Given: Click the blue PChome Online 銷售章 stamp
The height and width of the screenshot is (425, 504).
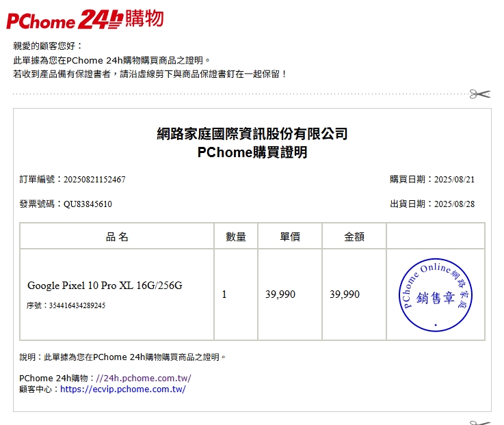Looking at the screenshot, I should click(436, 295).
